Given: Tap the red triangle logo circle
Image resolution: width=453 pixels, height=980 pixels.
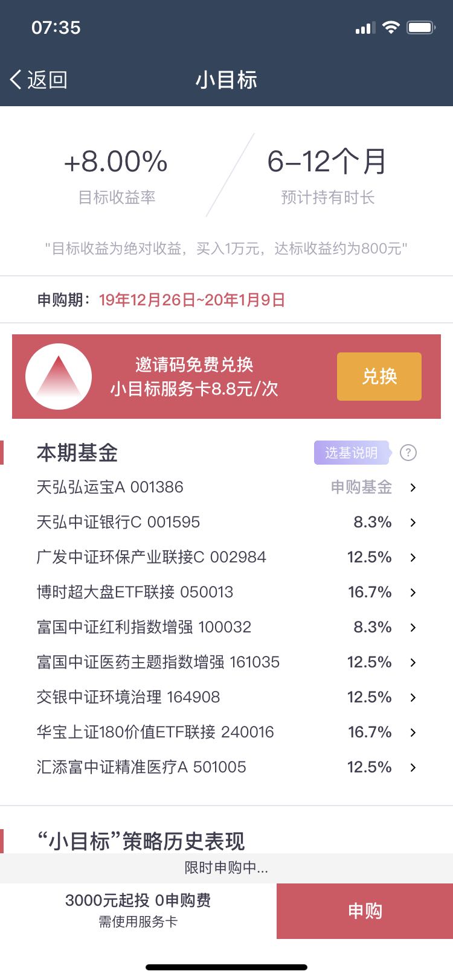Looking at the screenshot, I should [59, 377].
